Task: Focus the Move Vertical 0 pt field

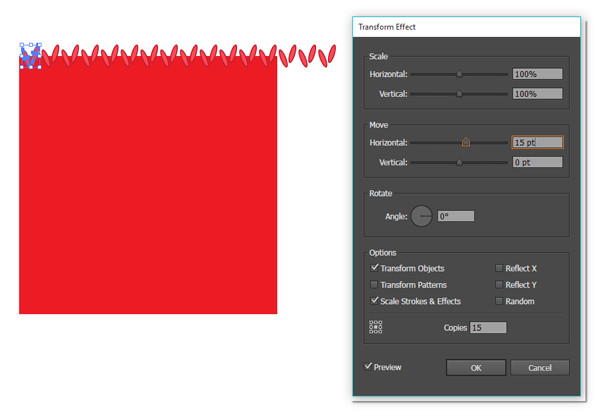Action: click(x=537, y=162)
